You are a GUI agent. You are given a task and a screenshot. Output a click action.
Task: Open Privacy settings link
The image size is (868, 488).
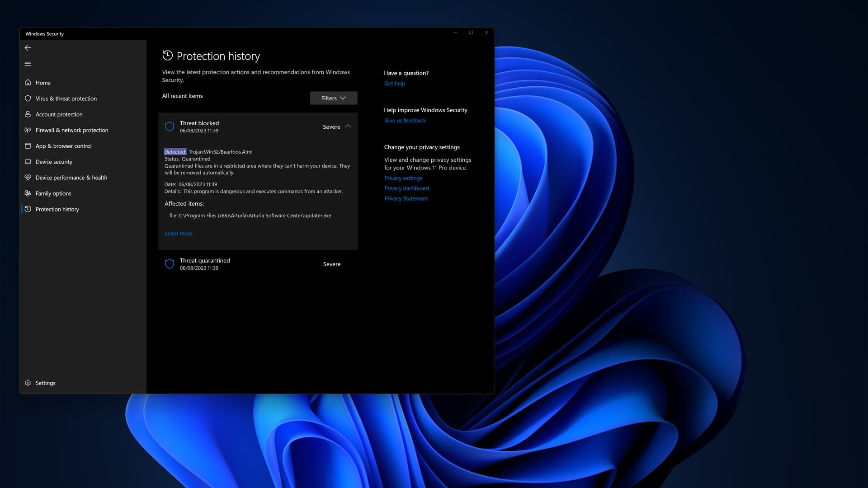pos(403,178)
